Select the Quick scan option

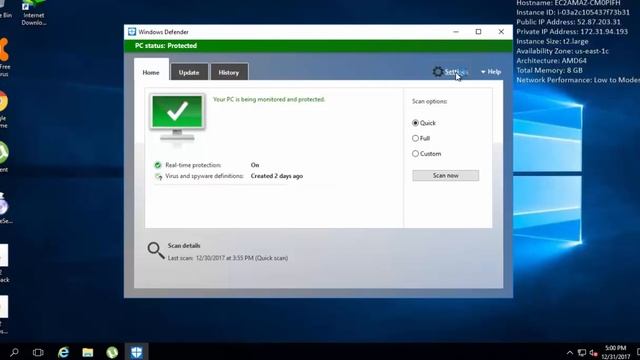coord(424,123)
